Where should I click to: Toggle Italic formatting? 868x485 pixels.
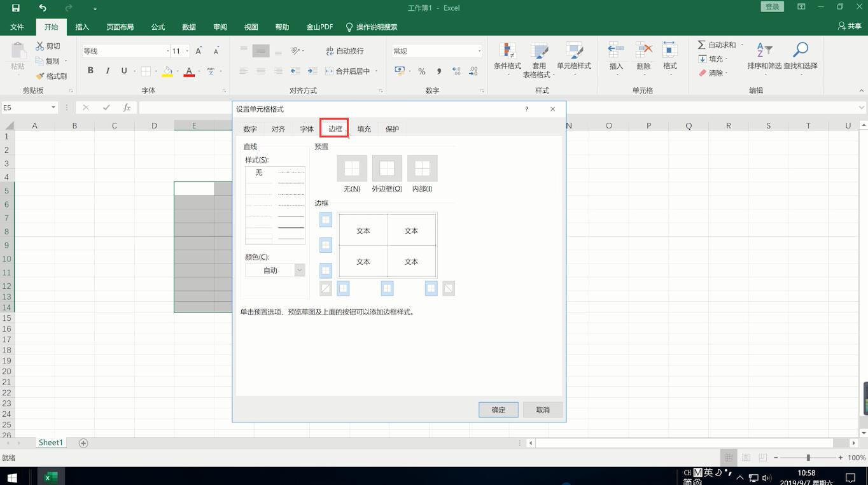coord(107,71)
